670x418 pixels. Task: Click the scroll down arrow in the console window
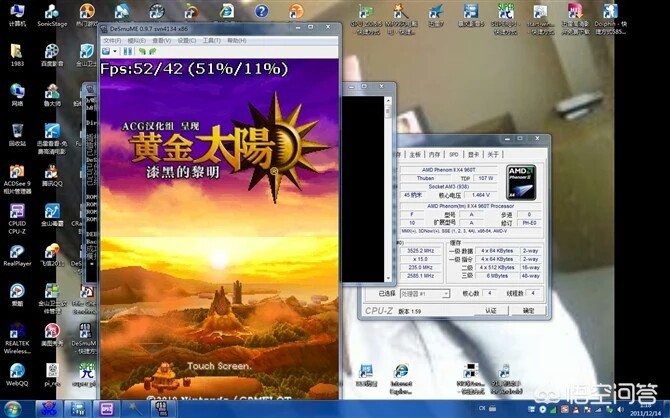[388, 278]
